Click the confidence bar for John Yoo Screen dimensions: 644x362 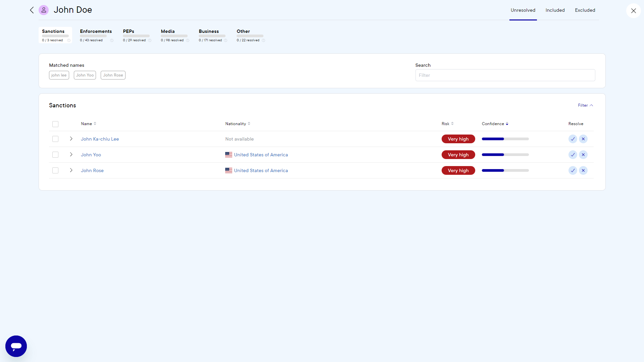[x=505, y=155]
